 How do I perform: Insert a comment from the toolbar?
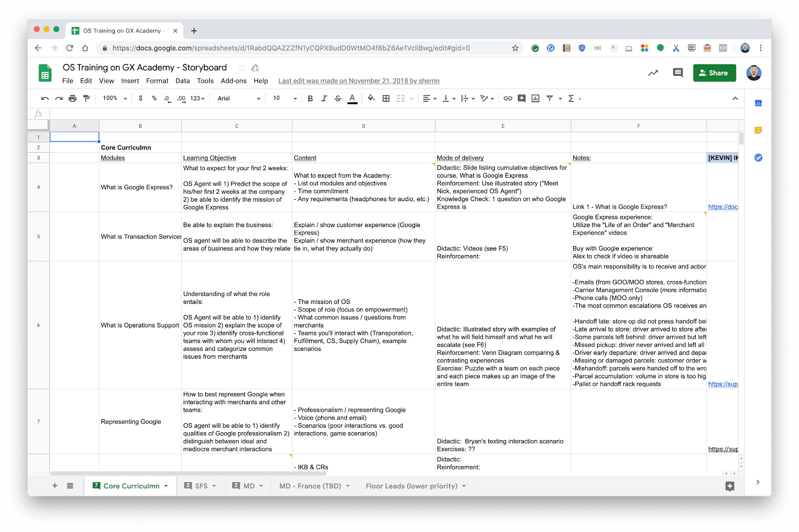522,98
